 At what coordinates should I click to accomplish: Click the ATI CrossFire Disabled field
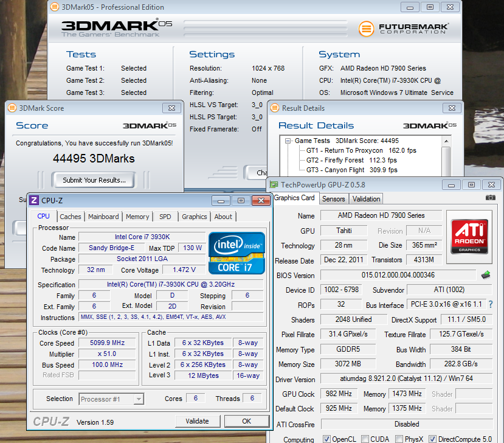click(x=407, y=424)
